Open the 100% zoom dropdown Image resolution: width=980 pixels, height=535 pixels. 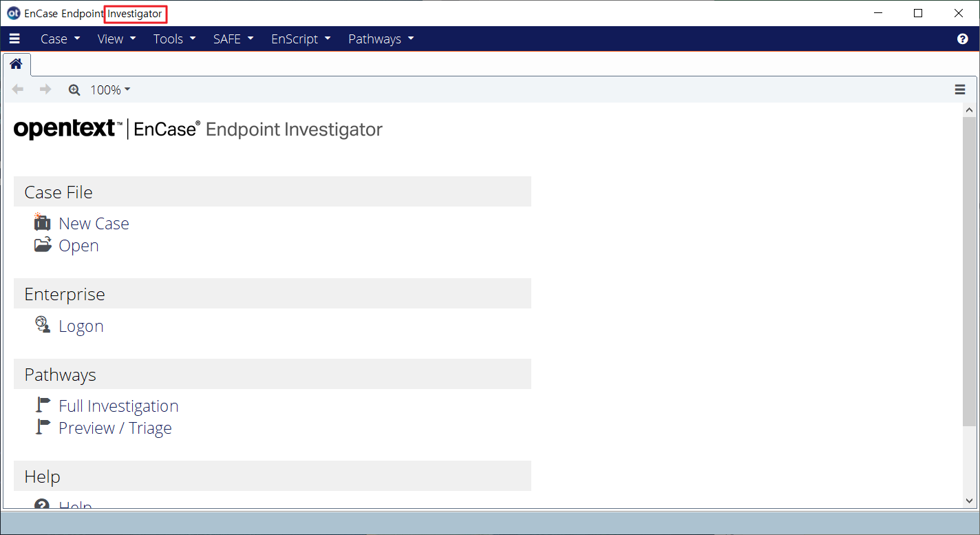click(x=110, y=90)
